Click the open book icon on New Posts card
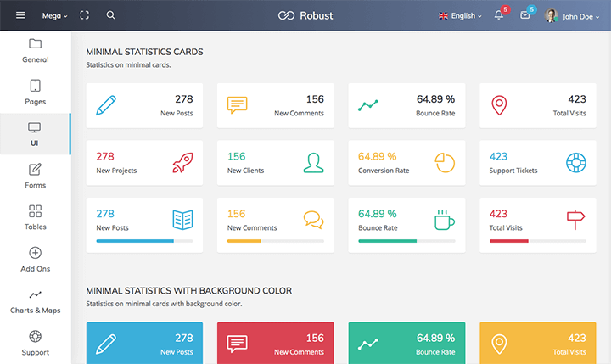The height and width of the screenshot is (364, 611). tap(182, 220)
